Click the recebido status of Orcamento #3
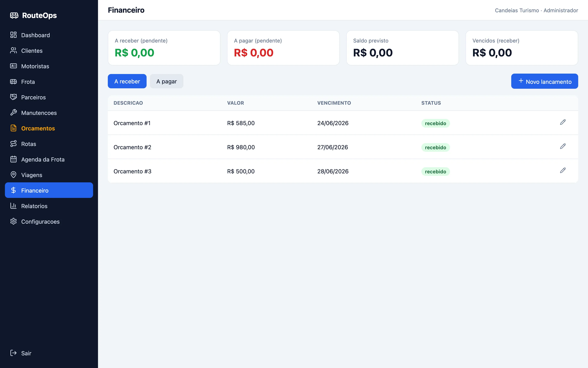Screen dimensions: 588x368 435,172
